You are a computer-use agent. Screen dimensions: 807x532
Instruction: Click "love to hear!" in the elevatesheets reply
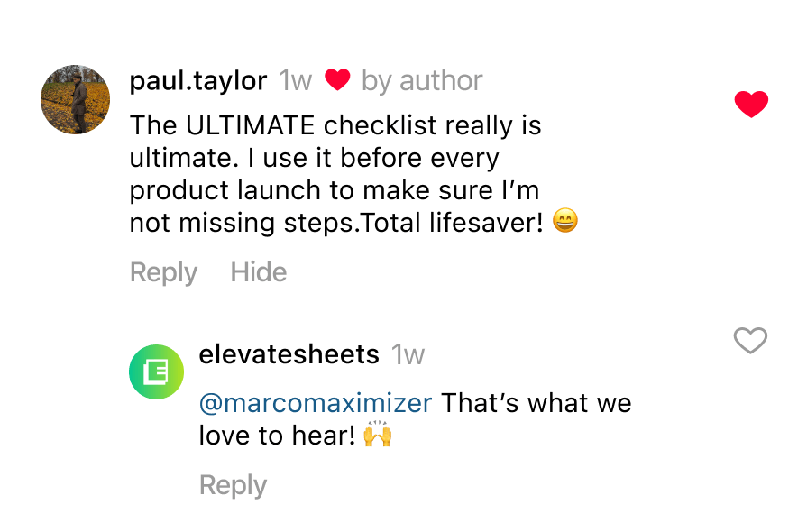coord(277,436)
